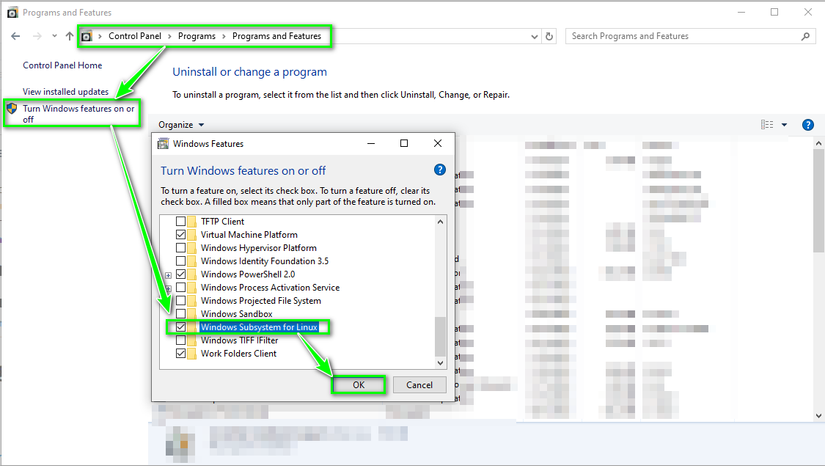Open the address bar history dropdown arrow
The image size is (825, 466).
[534, 36]
